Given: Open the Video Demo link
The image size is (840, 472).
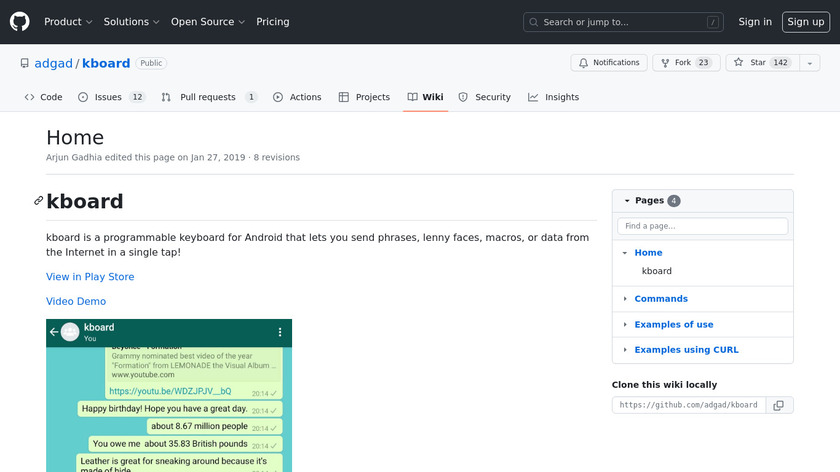Looking at the screenshot, I should [x=76, y=301].
